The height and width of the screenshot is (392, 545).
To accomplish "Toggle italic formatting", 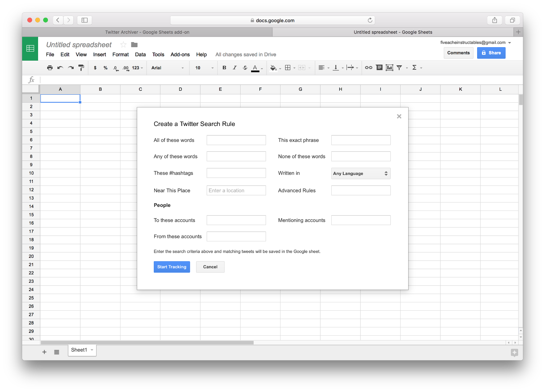I will (x=235, y=68).
